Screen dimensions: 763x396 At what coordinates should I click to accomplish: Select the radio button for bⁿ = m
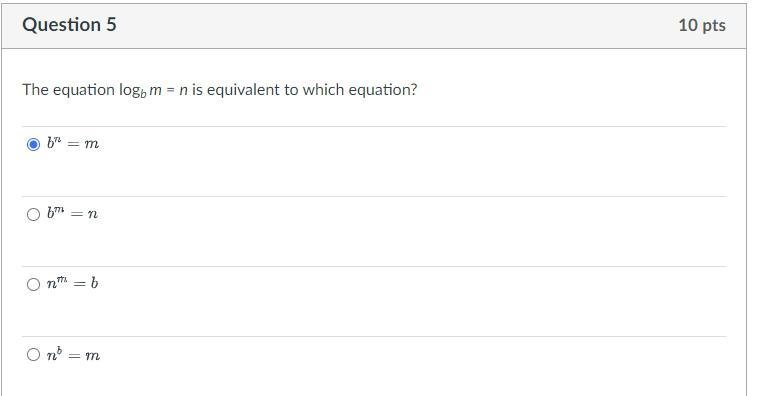(33, 144)
